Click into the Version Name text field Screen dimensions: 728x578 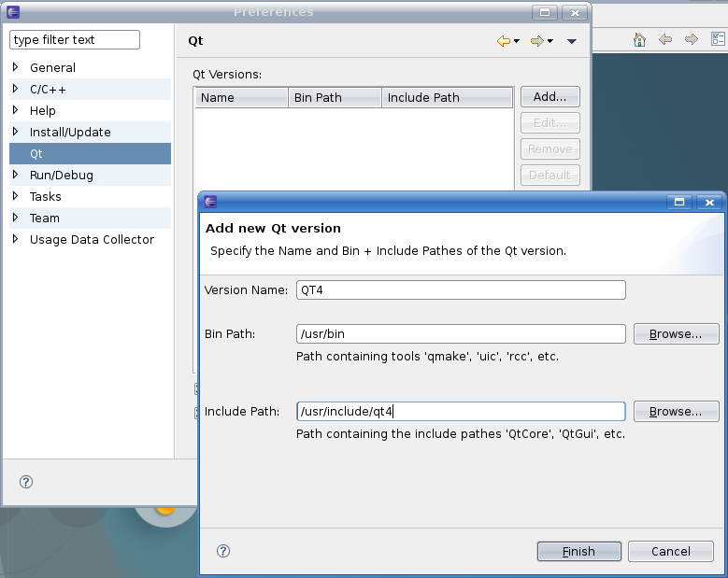point(460,289)
